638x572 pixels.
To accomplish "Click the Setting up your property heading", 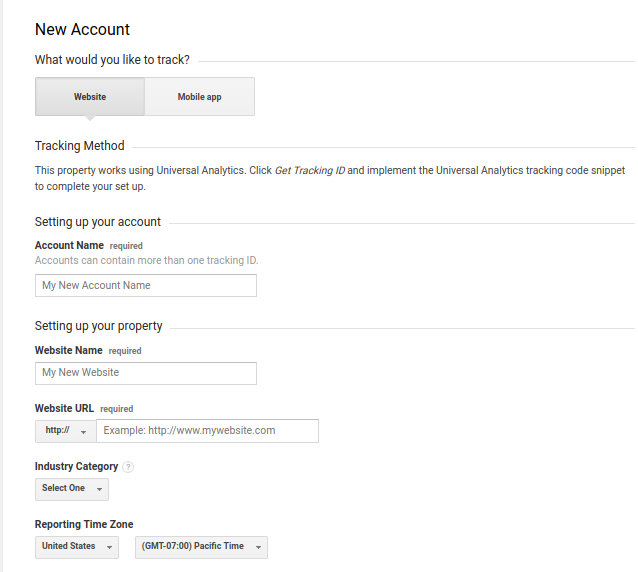I will [99, 326].
